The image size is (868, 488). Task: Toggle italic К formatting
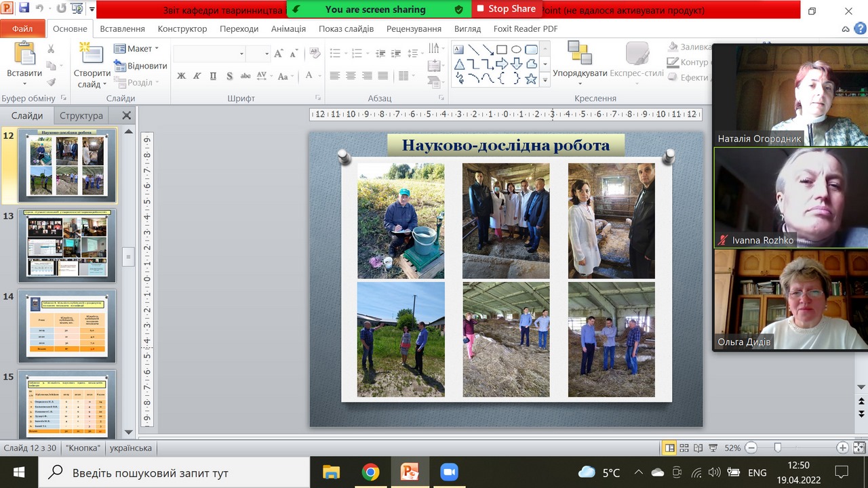[197, 76]
